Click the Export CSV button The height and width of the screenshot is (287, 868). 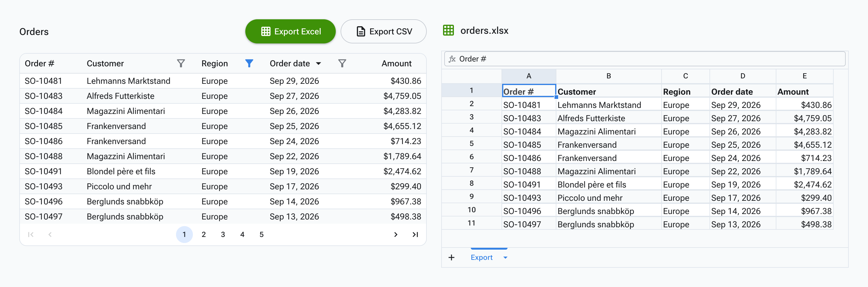[383, 31]
